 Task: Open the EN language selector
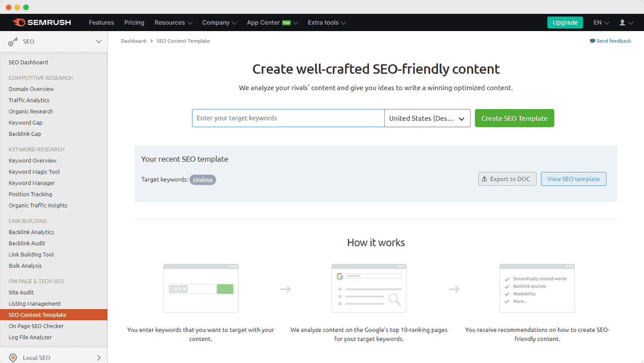pyautogui.click(x=601, y=23)
